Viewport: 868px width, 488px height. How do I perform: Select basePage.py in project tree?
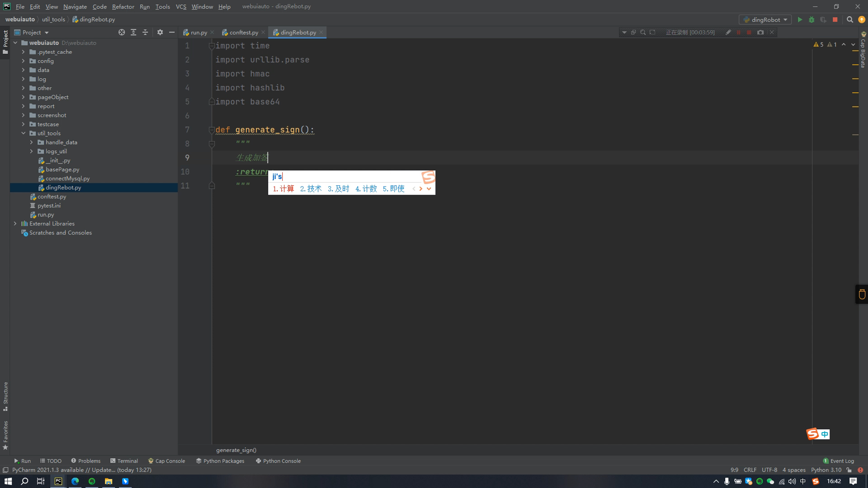62,169
